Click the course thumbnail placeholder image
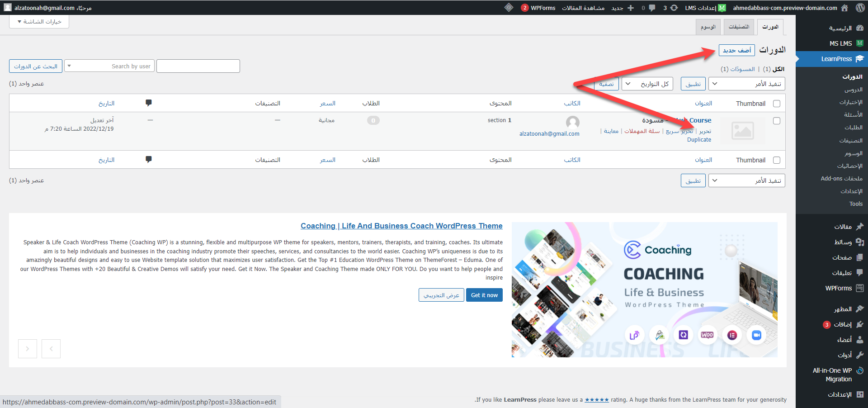This screenshot has height=408, width=868. [x=742, y=131]
